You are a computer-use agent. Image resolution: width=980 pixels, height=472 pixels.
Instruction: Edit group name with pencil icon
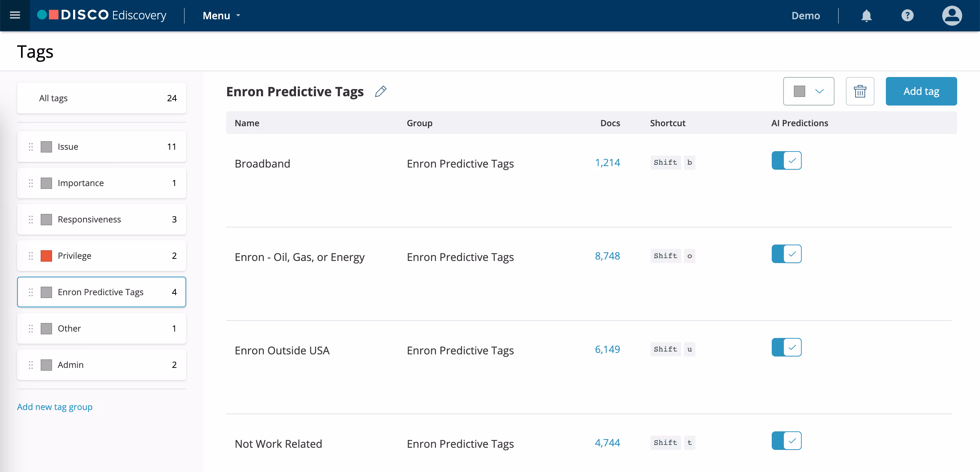click(381, 91)
